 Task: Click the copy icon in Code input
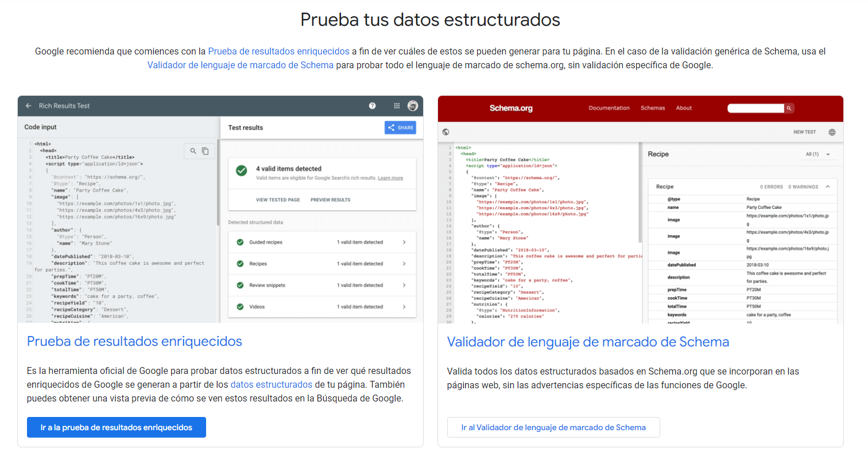click(x=205, y=151)
